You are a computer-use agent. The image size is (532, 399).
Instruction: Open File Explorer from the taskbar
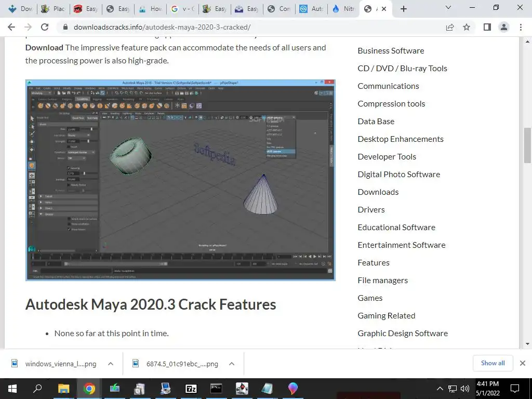coord(63,389)
